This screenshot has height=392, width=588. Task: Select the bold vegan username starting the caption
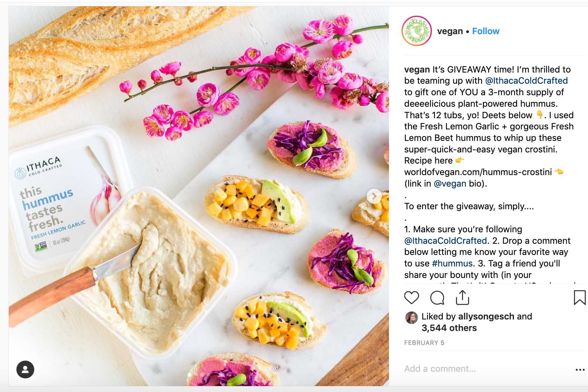417,69
